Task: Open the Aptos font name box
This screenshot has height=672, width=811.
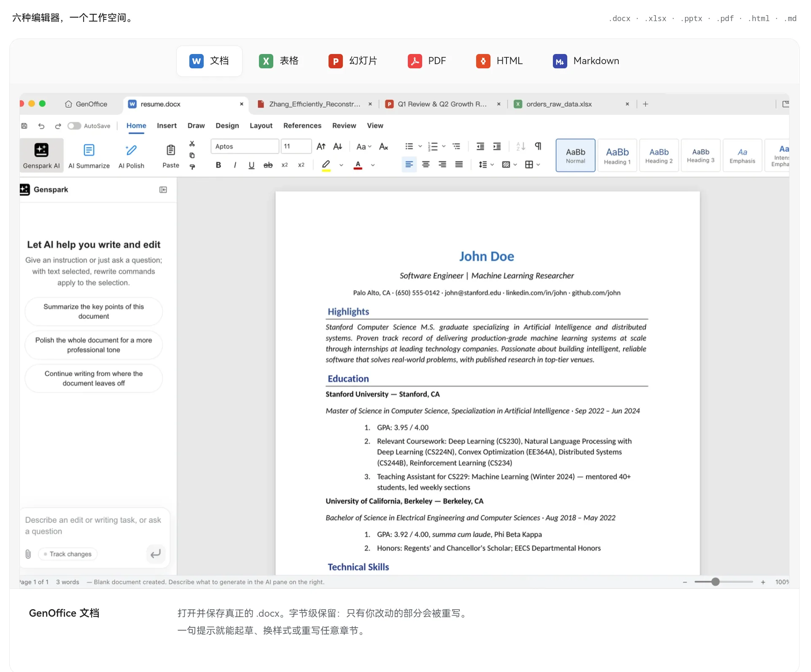Action: pos(245,146)
